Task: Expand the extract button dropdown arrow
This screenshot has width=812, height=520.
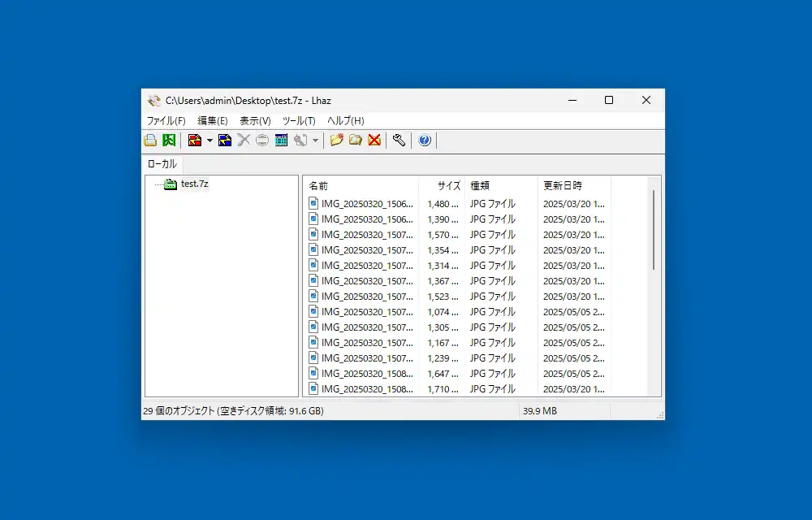Action: (209, 141)
